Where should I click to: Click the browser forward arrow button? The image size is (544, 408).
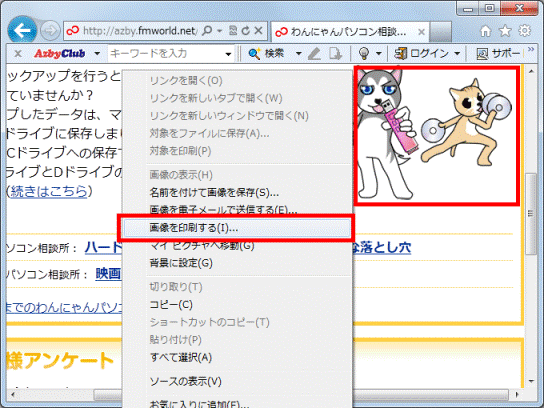click(x=50, y=31)
